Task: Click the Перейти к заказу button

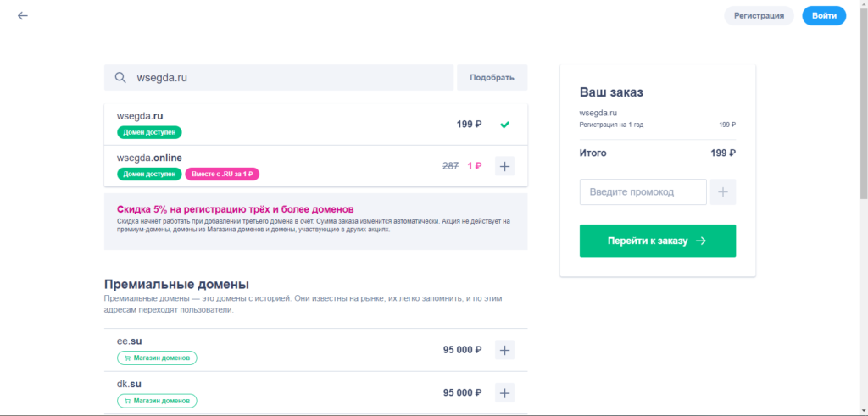Action: [x=658, y=241]
